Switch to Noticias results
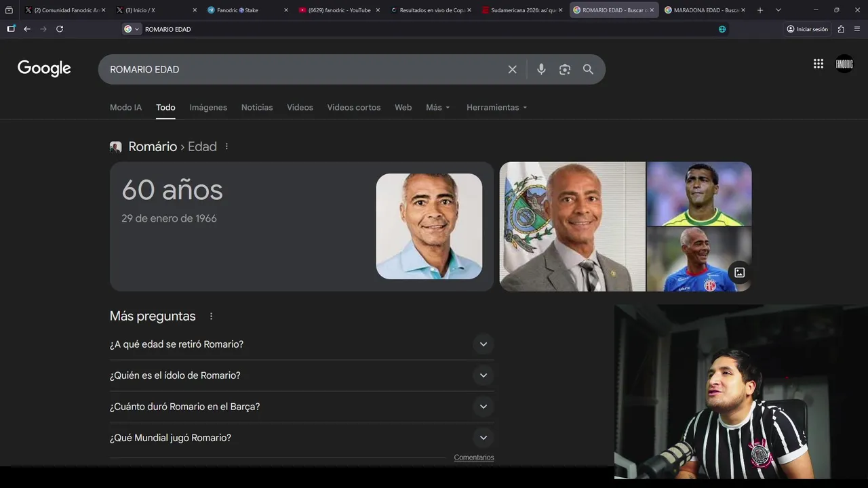This screenshot has height=488, width=868. tap(257, 107)
